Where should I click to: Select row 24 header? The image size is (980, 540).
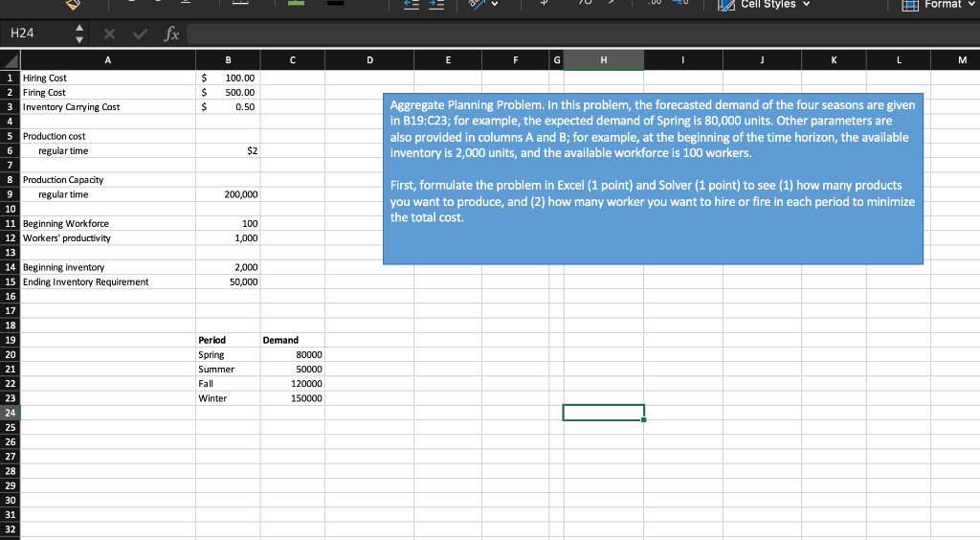point(10,413)
